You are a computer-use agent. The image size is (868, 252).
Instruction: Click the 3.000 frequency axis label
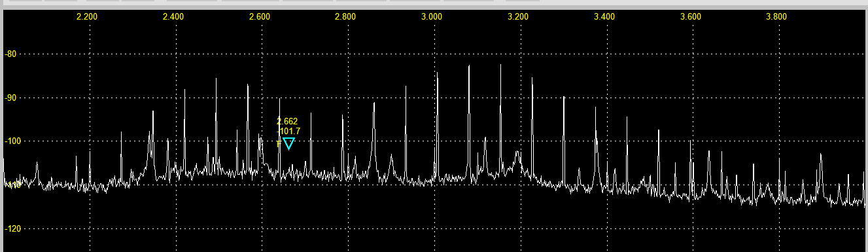[x=432, y=16]
